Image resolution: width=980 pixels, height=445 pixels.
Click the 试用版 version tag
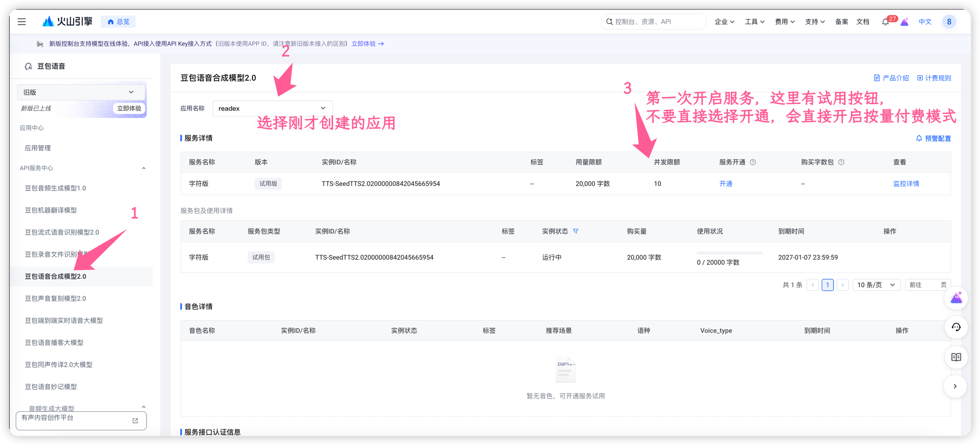268,184
